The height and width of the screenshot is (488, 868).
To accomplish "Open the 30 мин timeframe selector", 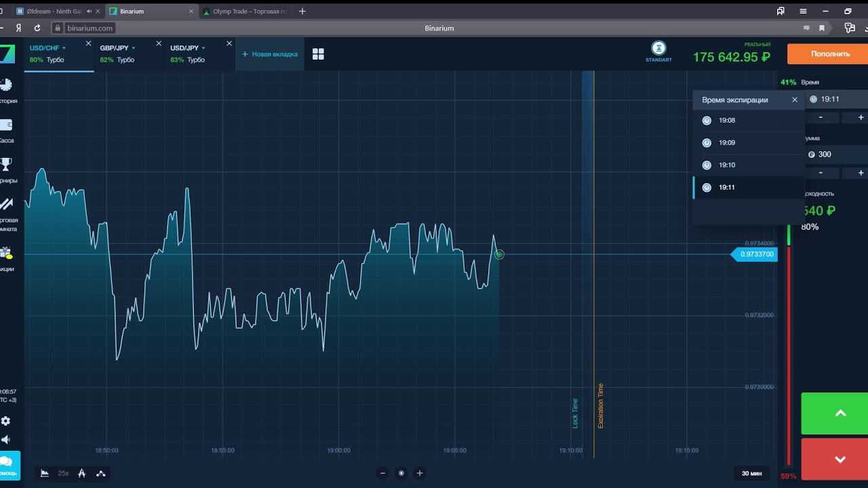I will coord(751,473).
